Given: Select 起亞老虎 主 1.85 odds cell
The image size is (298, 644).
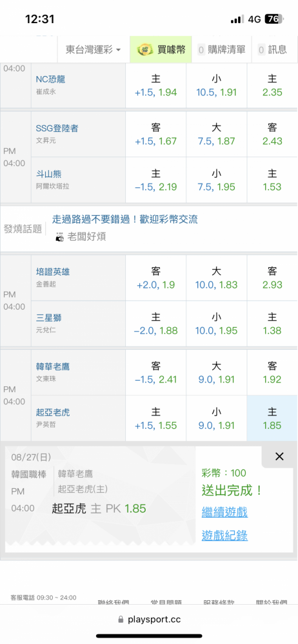Looking at the screenshot, I should point(272,418).
